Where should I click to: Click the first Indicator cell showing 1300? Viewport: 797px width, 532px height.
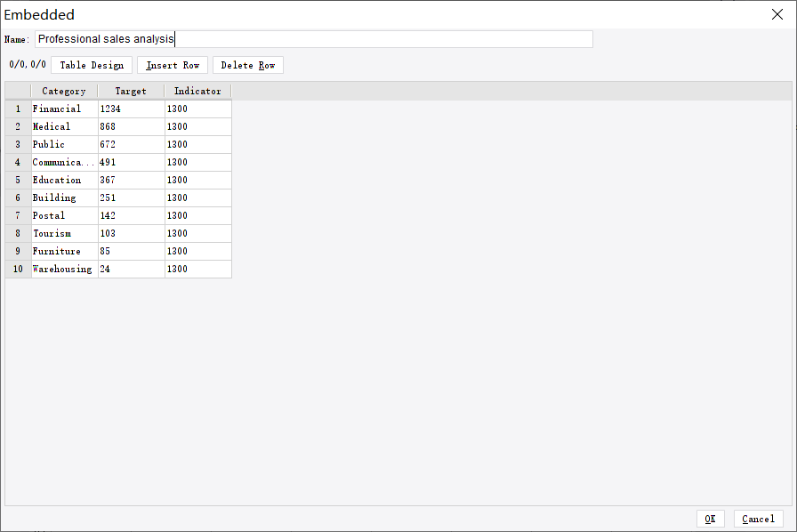(197, 109)
